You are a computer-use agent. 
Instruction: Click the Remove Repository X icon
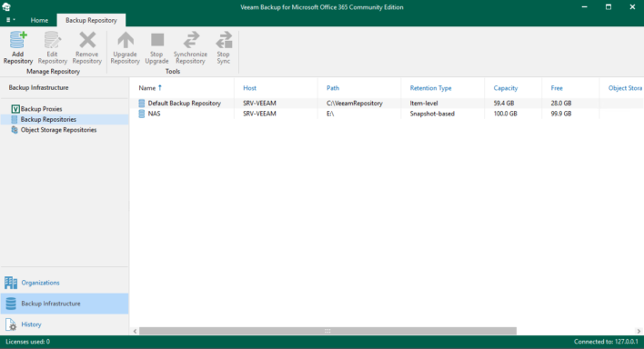click(87, 40)
